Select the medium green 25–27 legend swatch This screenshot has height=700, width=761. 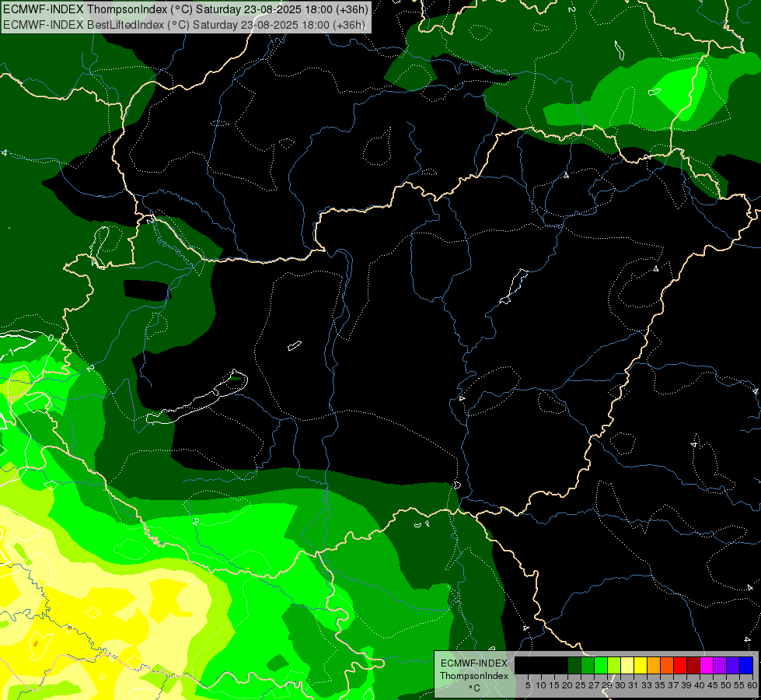(588, 665)
